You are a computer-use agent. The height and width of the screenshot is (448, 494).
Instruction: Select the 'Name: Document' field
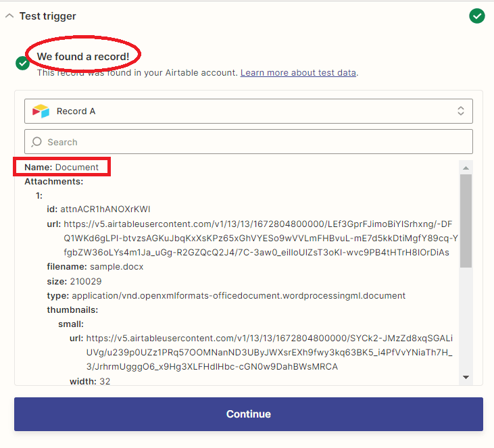61,167
